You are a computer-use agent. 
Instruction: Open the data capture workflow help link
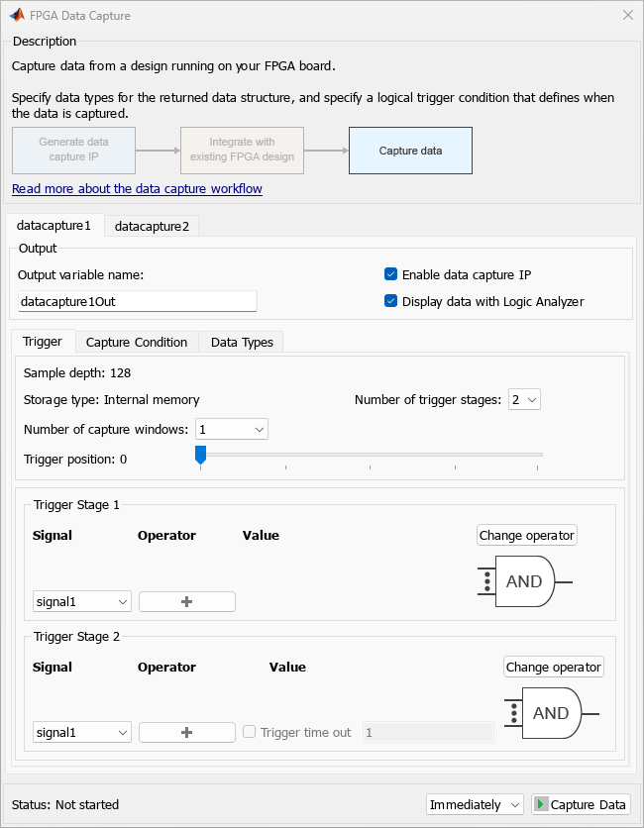pos(137,188)
